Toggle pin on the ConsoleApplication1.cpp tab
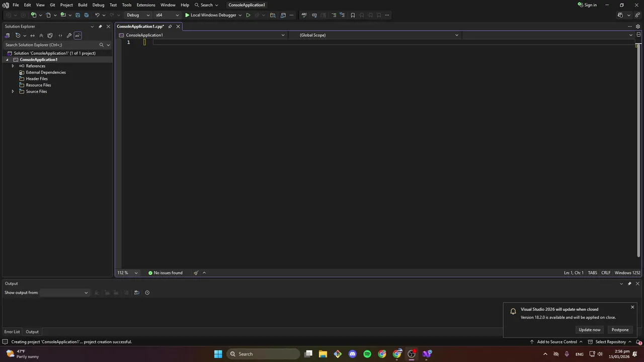 170,26
